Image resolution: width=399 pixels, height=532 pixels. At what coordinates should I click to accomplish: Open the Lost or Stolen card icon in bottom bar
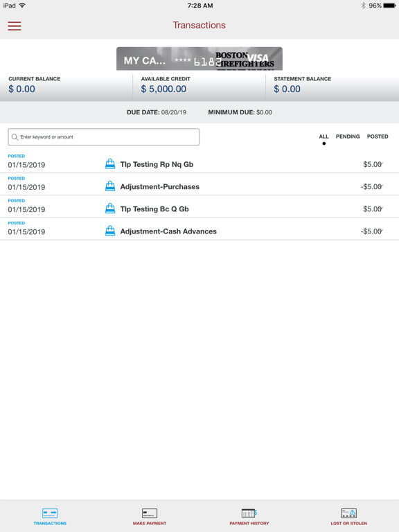(349, 513)
